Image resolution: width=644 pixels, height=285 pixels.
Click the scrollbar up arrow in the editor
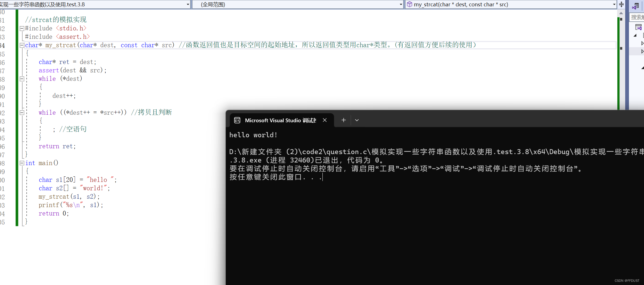[621, 13]
